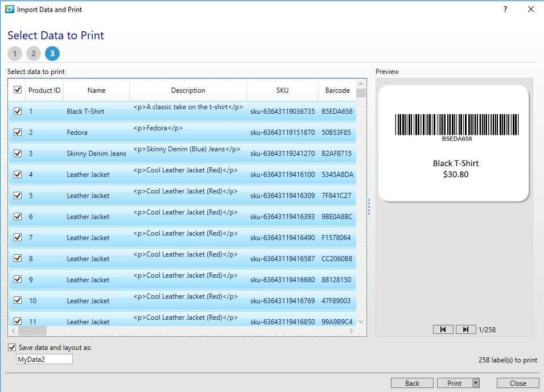544x392 pixels.
Task: Go to first label in preview
Action: (443, 329)
